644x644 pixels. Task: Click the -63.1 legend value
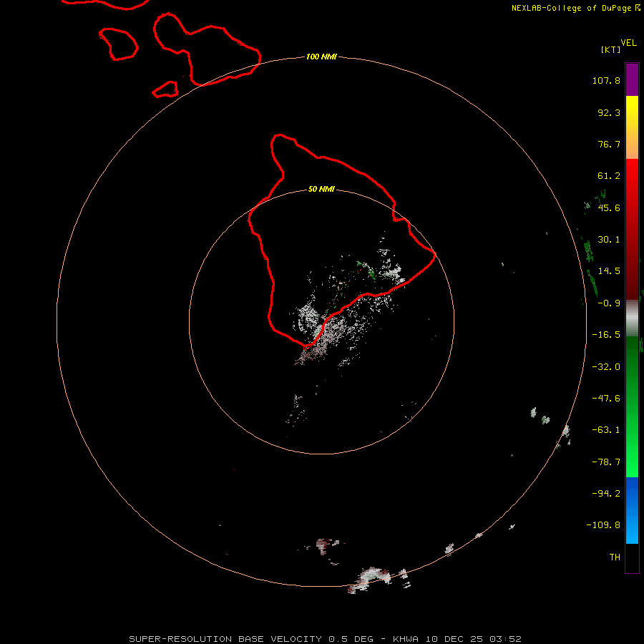pyautogui.click(x=606, y=430)
